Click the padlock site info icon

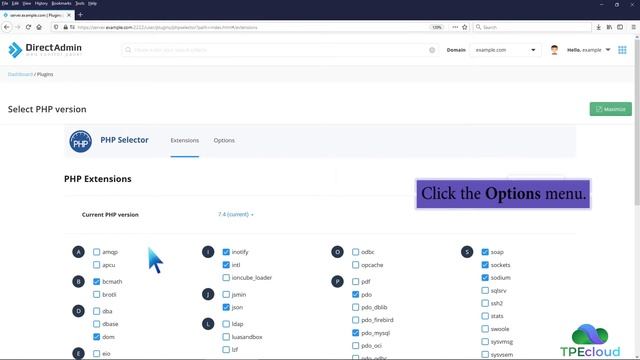pos(65,27)
